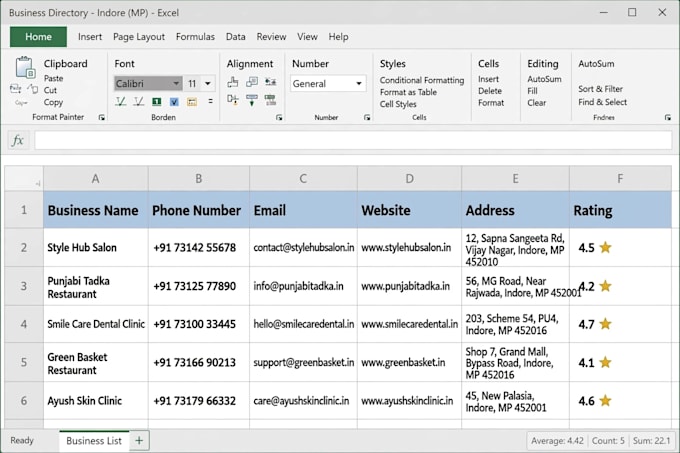Open the Editing group dialog launcher
The height and width of the screenshot is (453, 680).
[x=668, y=117]
